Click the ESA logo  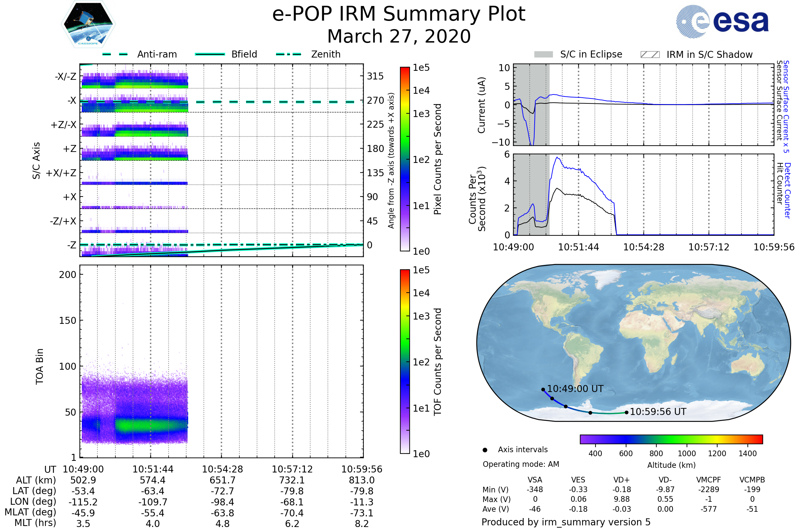[x=722, y=21]
